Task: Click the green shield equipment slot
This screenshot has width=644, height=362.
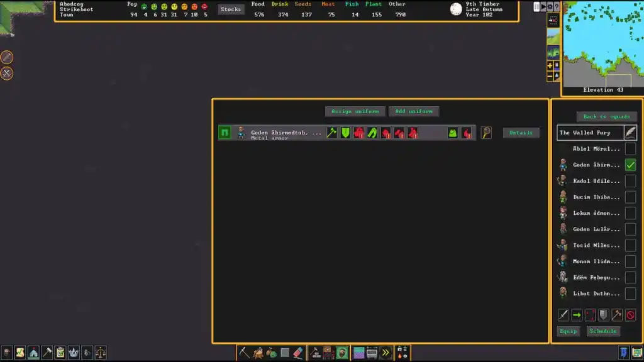Action: (x=345, y=133)
